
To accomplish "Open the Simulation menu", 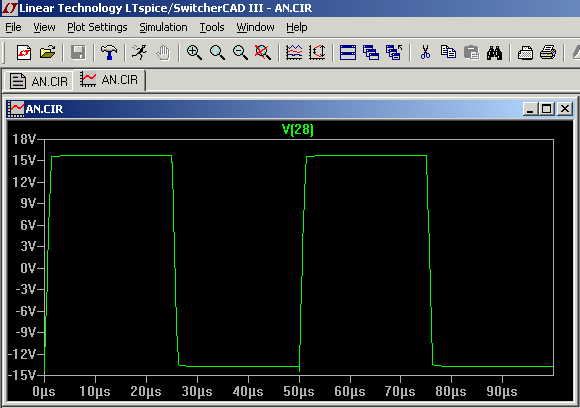I will coord(163,27).
